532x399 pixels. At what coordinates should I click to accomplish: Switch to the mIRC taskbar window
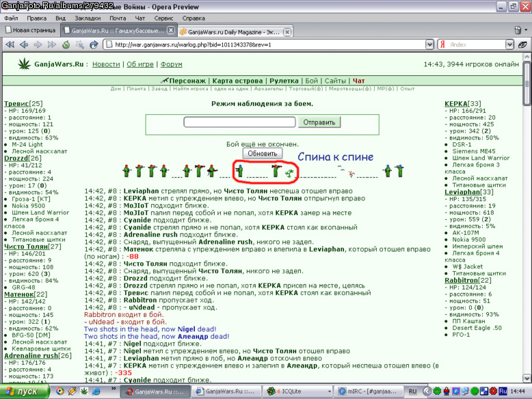(x=368, y=391)
